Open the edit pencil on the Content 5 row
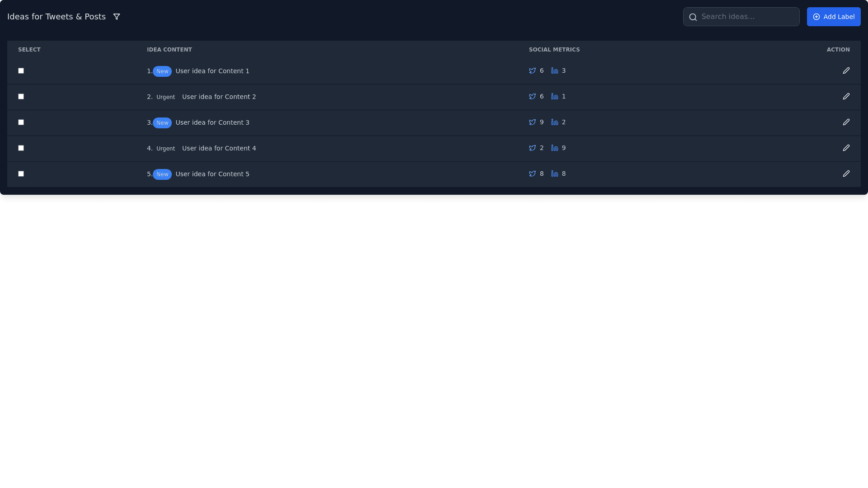 click(846, 174)
